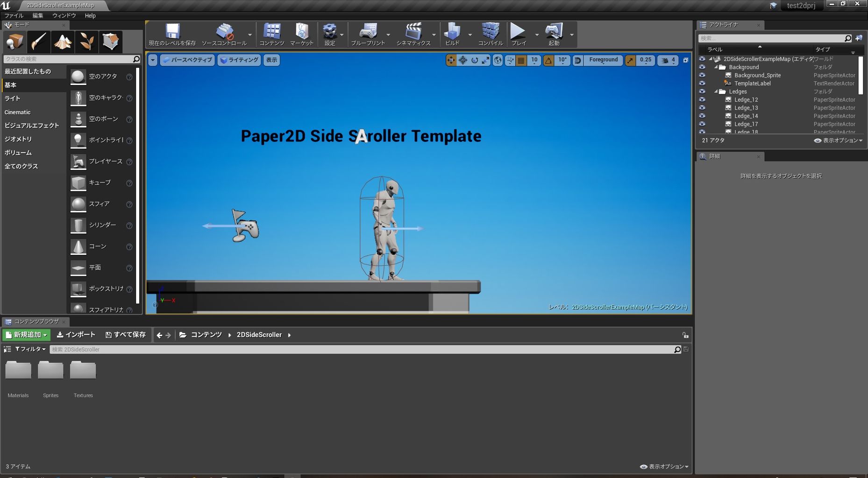
Task: Select the Place mode icon
Action: (15, 42)
